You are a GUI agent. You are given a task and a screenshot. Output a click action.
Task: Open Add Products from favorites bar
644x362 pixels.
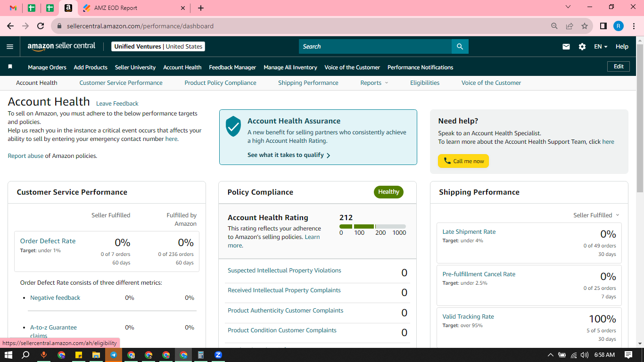(x=91, y=67)
